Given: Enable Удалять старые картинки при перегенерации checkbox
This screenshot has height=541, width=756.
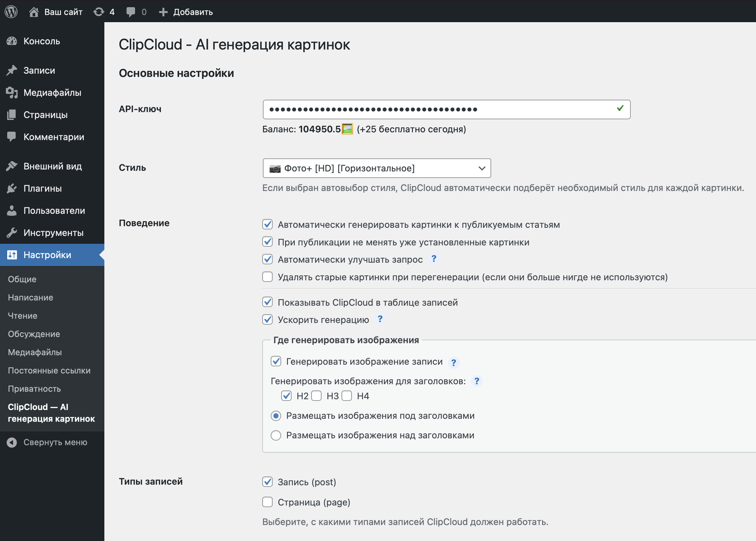Looking at the screenshot, I should pyautogui.click(x=267, y=277).
